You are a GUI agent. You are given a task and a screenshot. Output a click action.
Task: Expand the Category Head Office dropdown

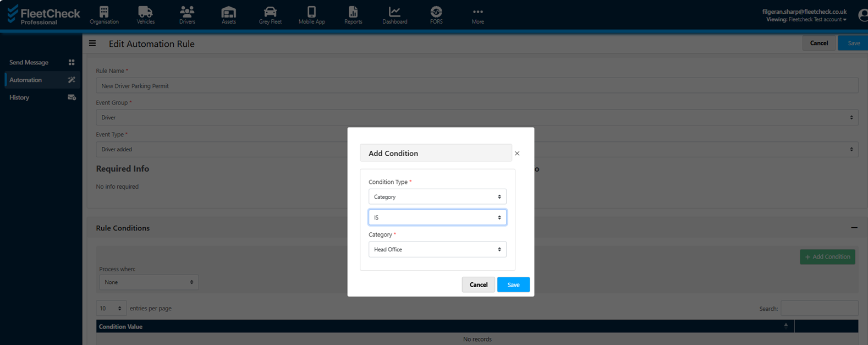(437, 249)
